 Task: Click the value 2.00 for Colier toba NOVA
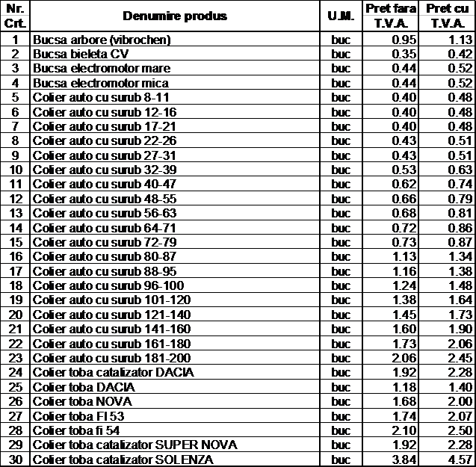click(460, 402)
